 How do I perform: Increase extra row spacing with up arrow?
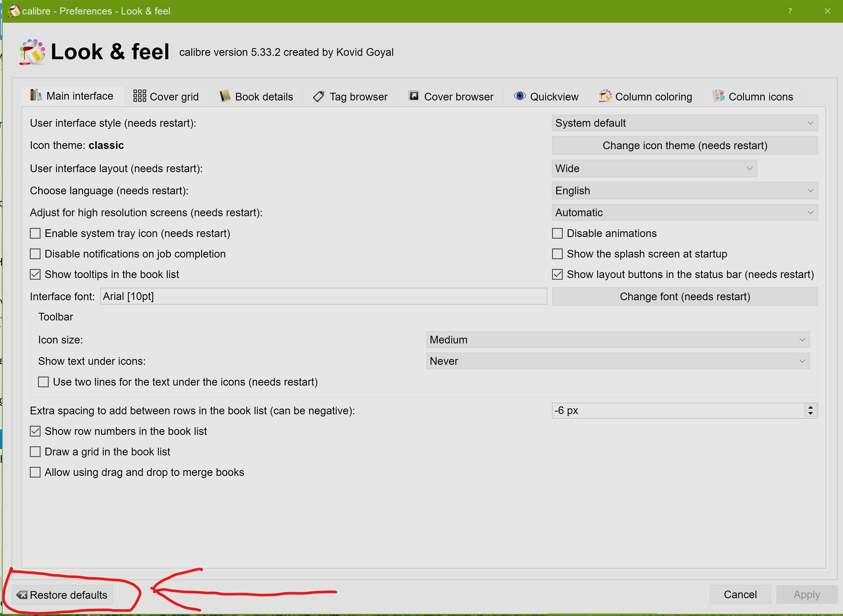pyautogui.click(x=810, y=407)
